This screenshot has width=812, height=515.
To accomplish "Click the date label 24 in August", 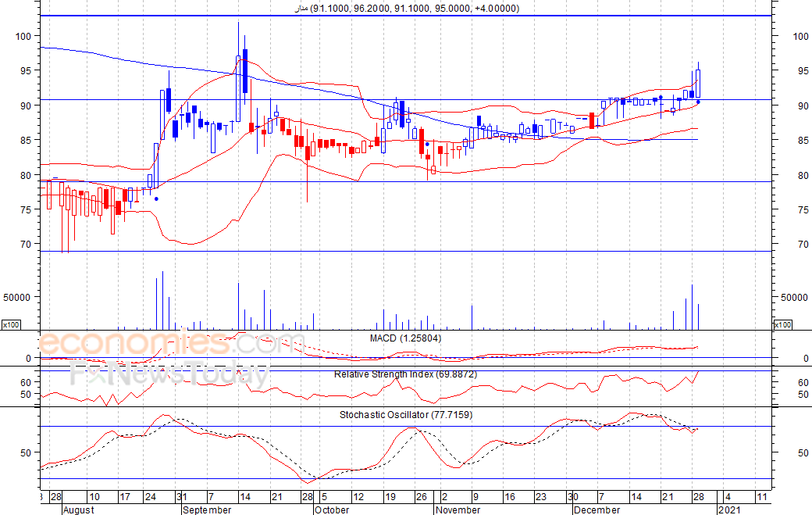I will click(150, 497).
